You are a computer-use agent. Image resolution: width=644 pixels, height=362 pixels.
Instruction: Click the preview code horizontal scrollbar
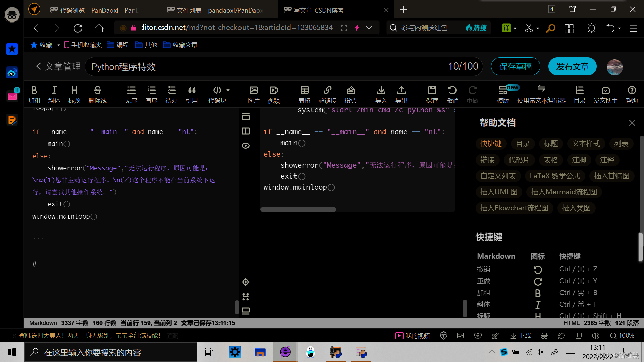pos(298,209)
